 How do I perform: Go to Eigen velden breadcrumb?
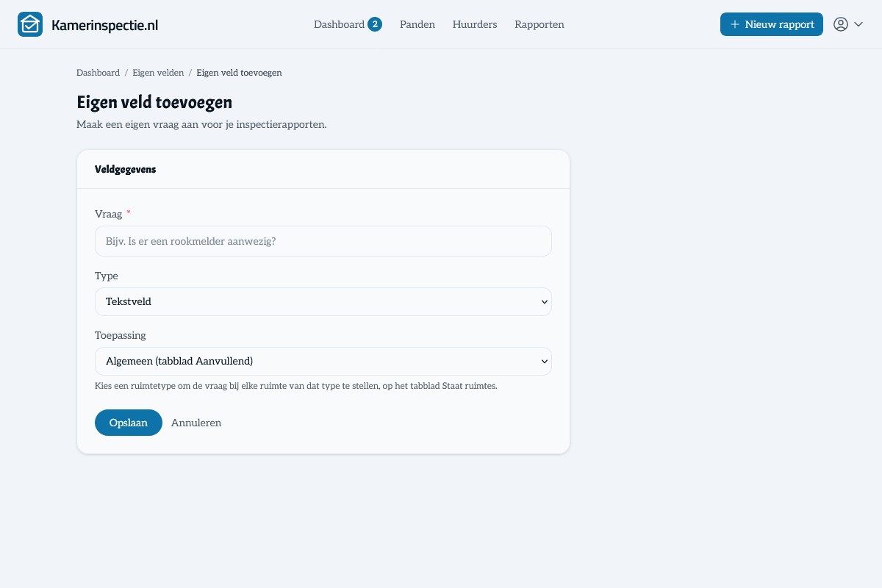[x=158, y=73]
